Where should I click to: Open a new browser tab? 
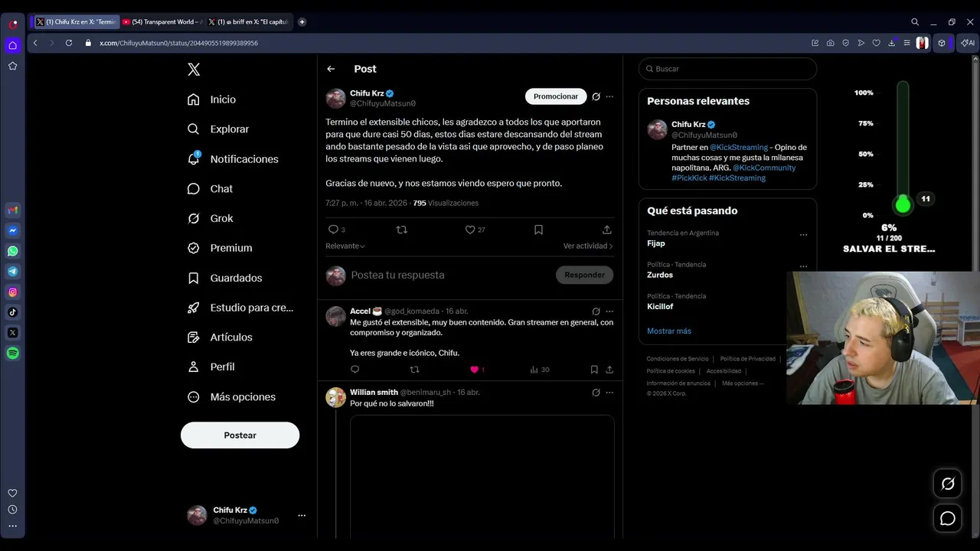pyautogui.click(x=302, y=22)
